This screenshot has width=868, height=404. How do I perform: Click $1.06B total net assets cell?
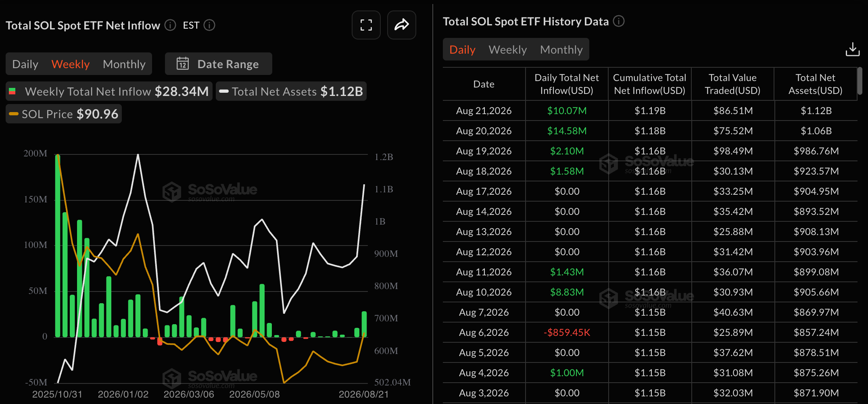point(816,131)
